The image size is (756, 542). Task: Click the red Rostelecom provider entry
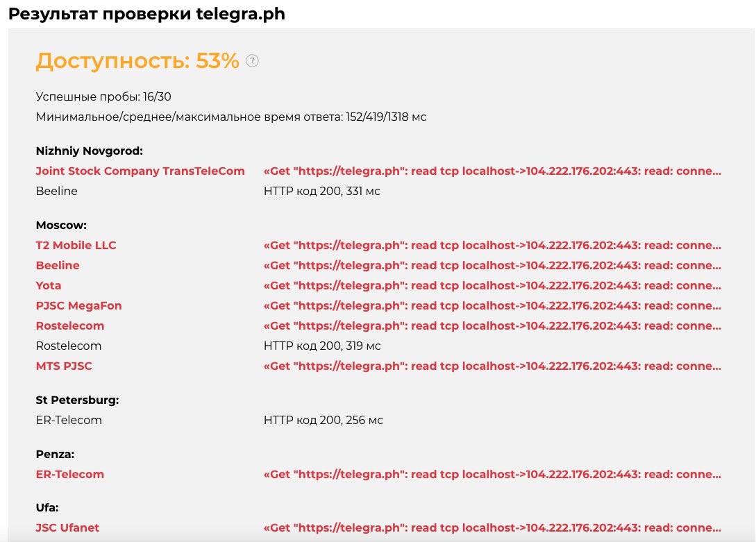click(x=69, y=325)
